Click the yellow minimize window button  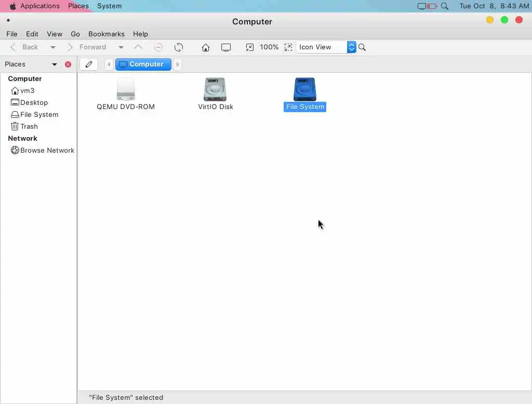tap(489, 20)
